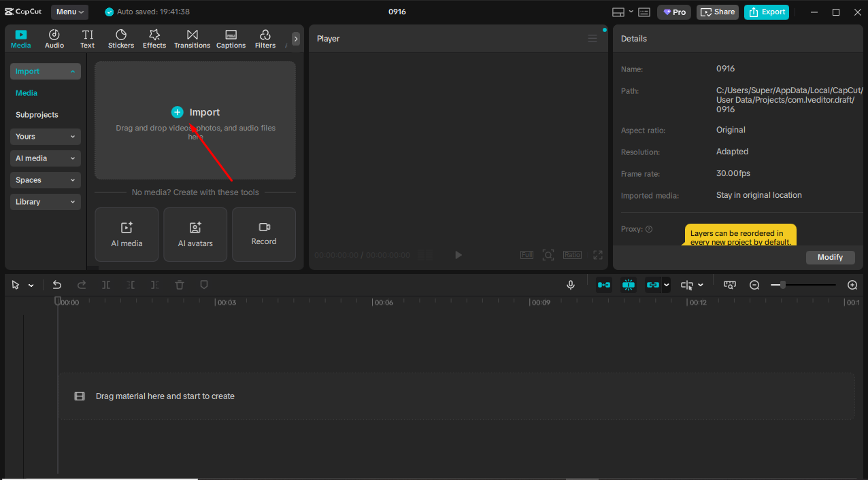
Task: Zoom the timeline in with the magnifier plus
Action: click(852, 284)
